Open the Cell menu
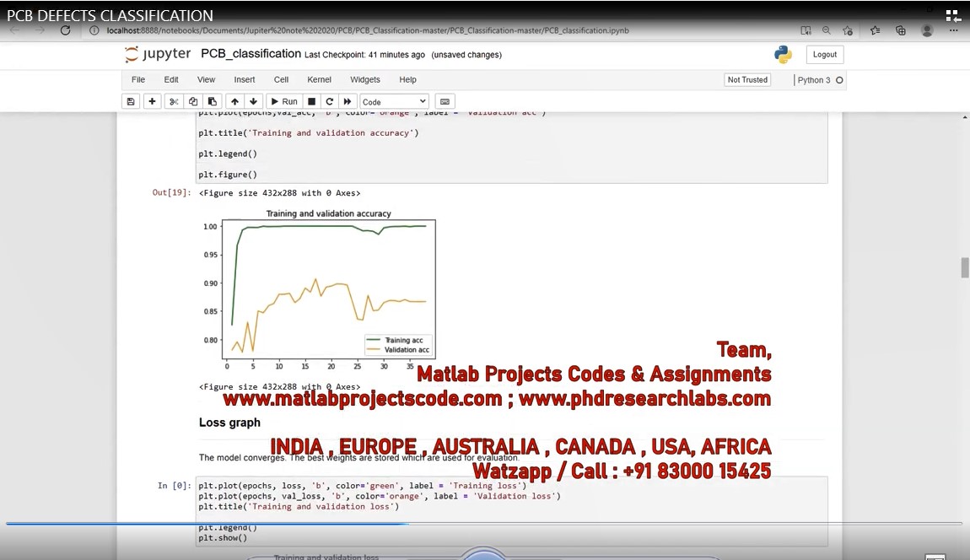Image resolution: width=970 pixels, height=560 pixels. 282,80
